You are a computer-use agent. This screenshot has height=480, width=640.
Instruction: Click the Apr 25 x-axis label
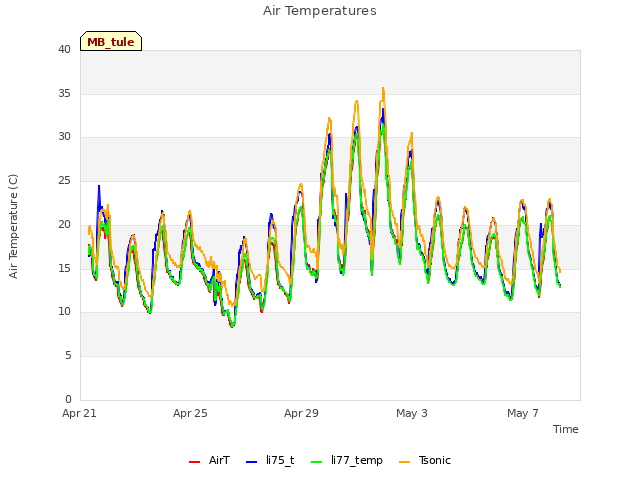tap(190, 413)
